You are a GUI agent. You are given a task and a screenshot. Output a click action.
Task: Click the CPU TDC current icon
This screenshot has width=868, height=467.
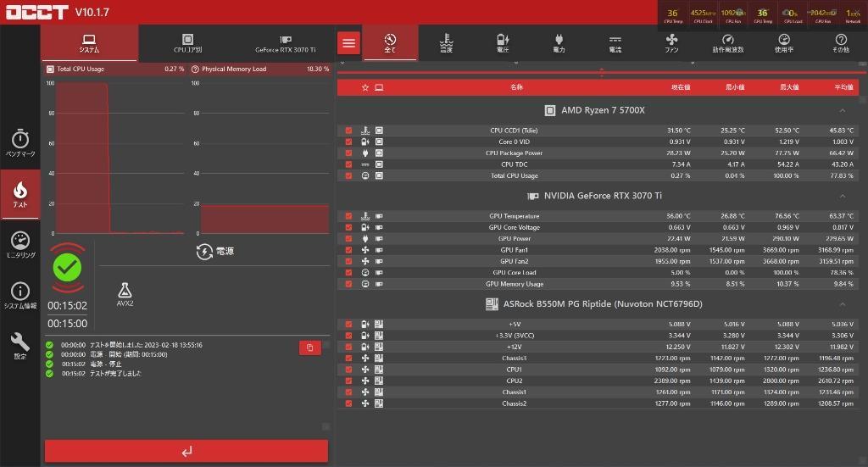[365, 164]
